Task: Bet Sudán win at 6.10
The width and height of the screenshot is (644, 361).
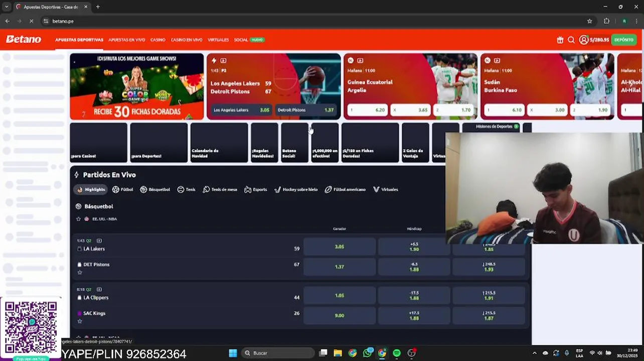Action: 505,110
